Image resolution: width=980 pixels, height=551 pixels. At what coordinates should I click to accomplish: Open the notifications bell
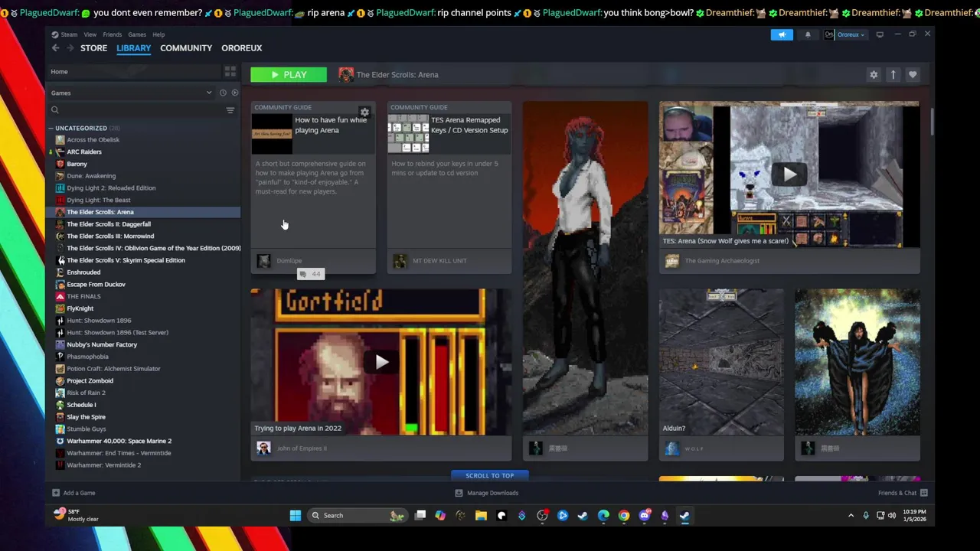(808, 34)
